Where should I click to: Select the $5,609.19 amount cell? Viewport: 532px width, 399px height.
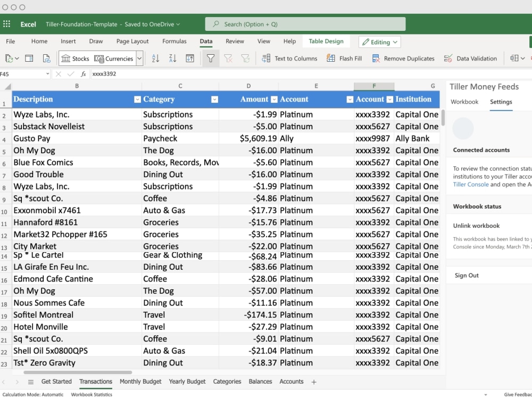click(x=248, y=138)
